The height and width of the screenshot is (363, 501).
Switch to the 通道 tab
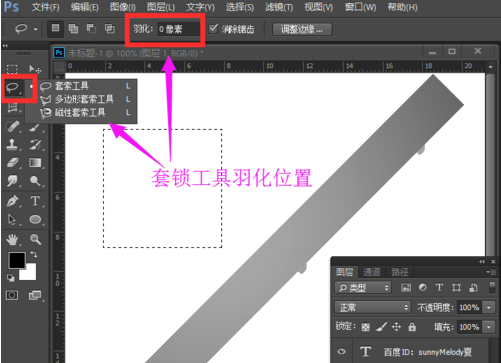pos(372,272)
